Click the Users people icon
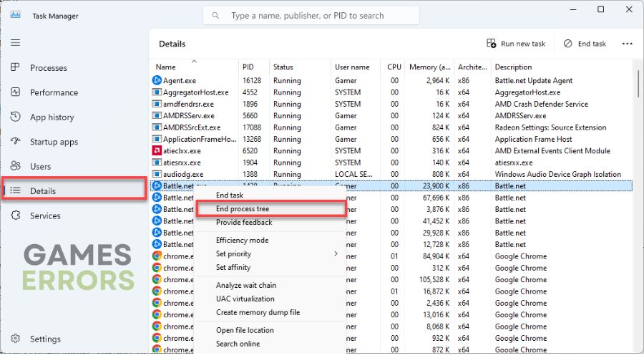 coord(15,165)
